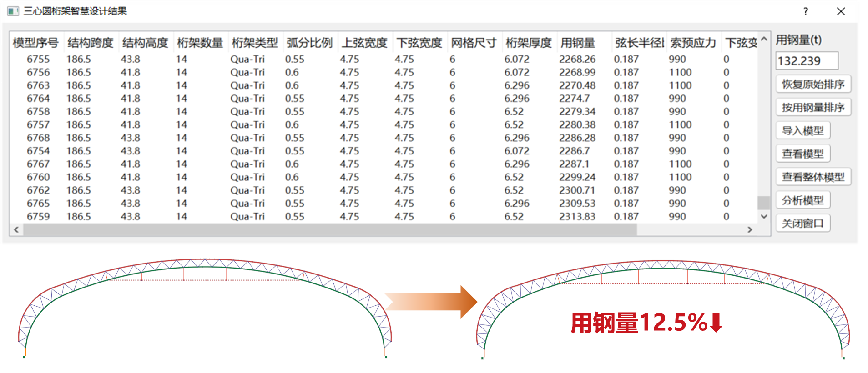The width and height of the screenshot is (868, 373).
Task: Run 分析模型 button
Action: [802, 200]
